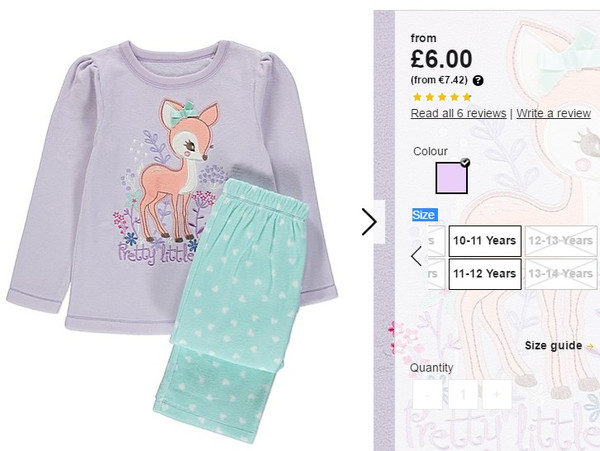600x451 pixels.
Task: Click the currency help question mark icon
Action: tap(478, 81)
